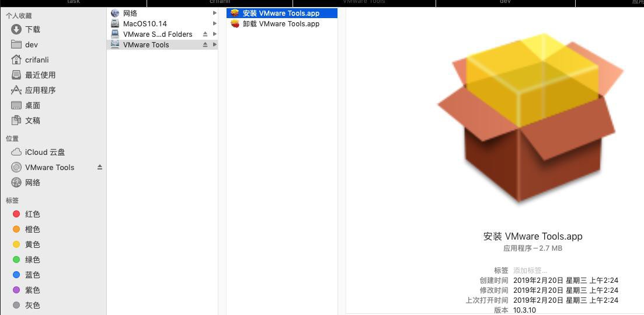The width and height of the screenshot is (644, 315).
Task: Click 安装 VMware Tools.app preview title
Action: click(532, 237)
